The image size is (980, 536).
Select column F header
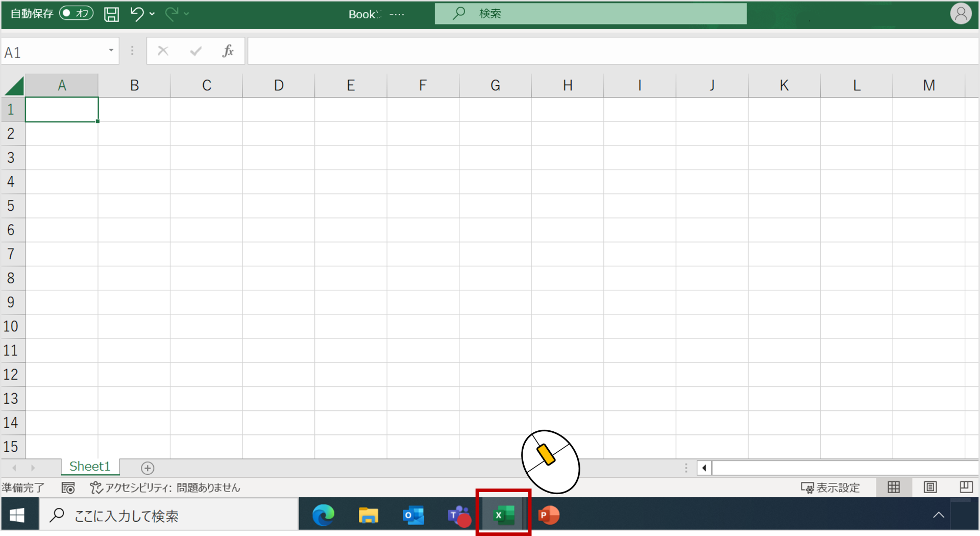423,85
